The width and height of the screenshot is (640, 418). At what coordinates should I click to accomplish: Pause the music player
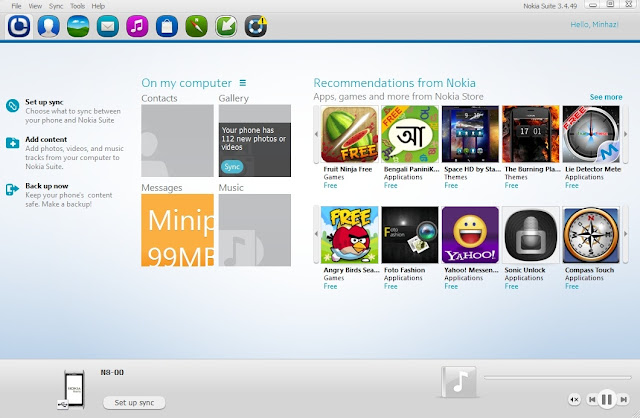[x=607, y=399]
